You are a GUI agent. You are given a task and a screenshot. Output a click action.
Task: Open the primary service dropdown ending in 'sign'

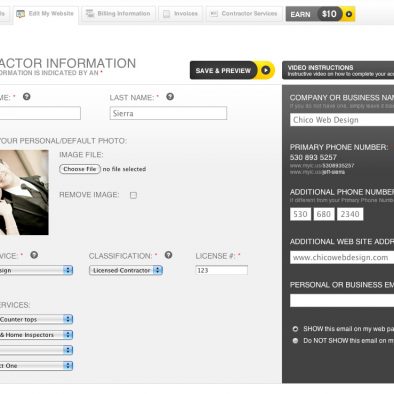tap(36, 270)
